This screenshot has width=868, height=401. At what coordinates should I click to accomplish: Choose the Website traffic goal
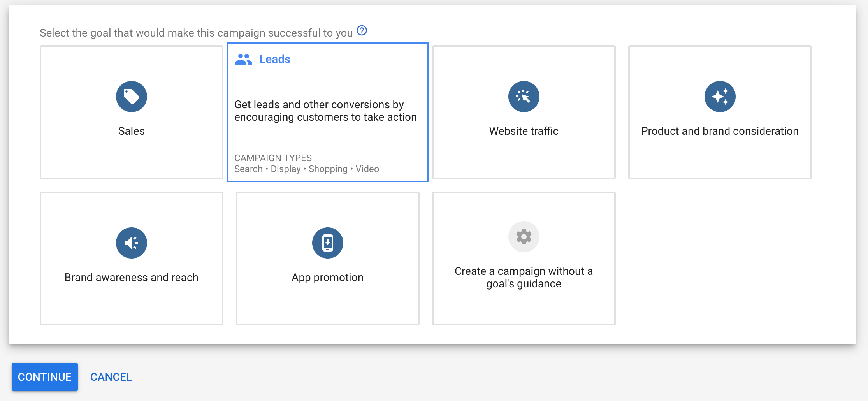[524, 113]
